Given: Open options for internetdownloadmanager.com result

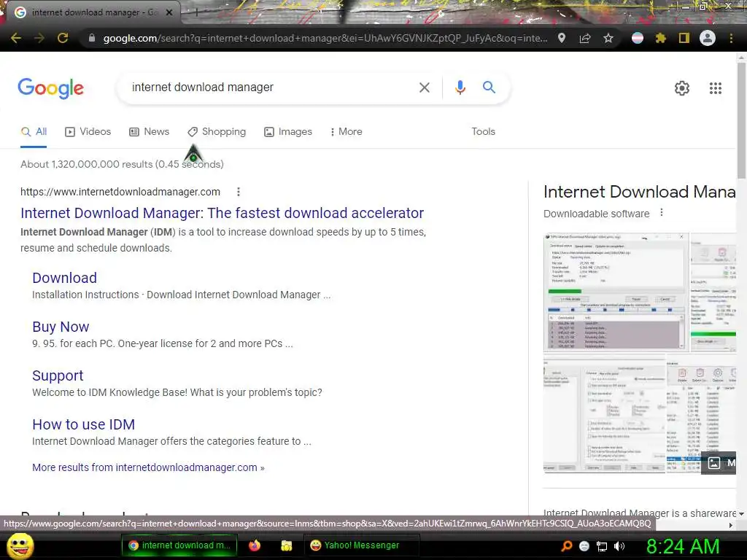Looking at the screenshot, I should click(x=239, y=192).
